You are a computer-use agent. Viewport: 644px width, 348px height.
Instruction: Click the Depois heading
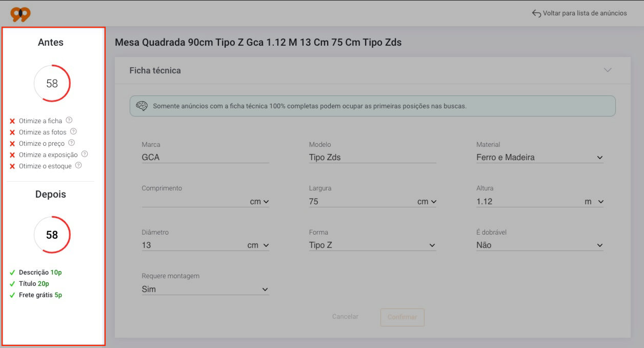coord(51,195)
